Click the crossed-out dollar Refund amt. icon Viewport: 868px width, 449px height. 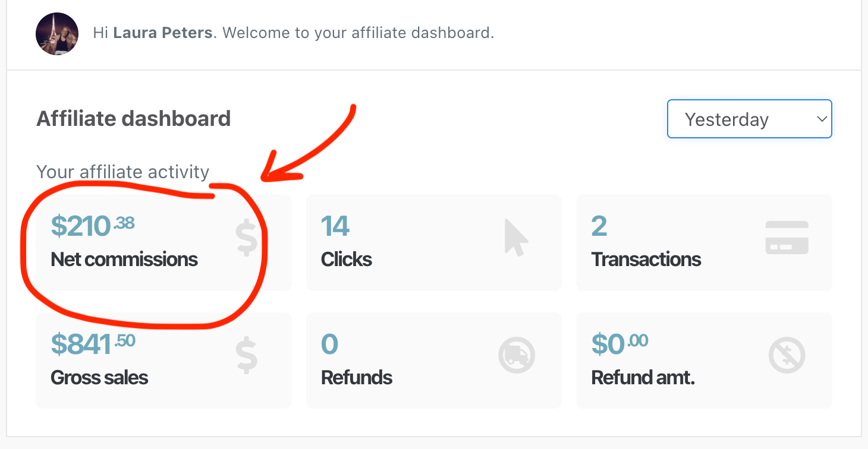pos(787,355)
